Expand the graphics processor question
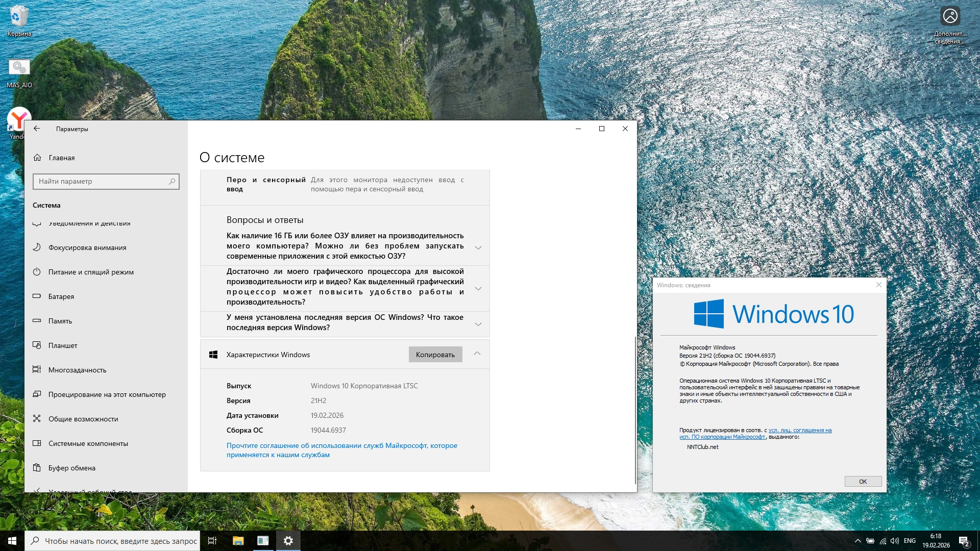The width and height of the screenshot is (980, 551). pos(478,288)
